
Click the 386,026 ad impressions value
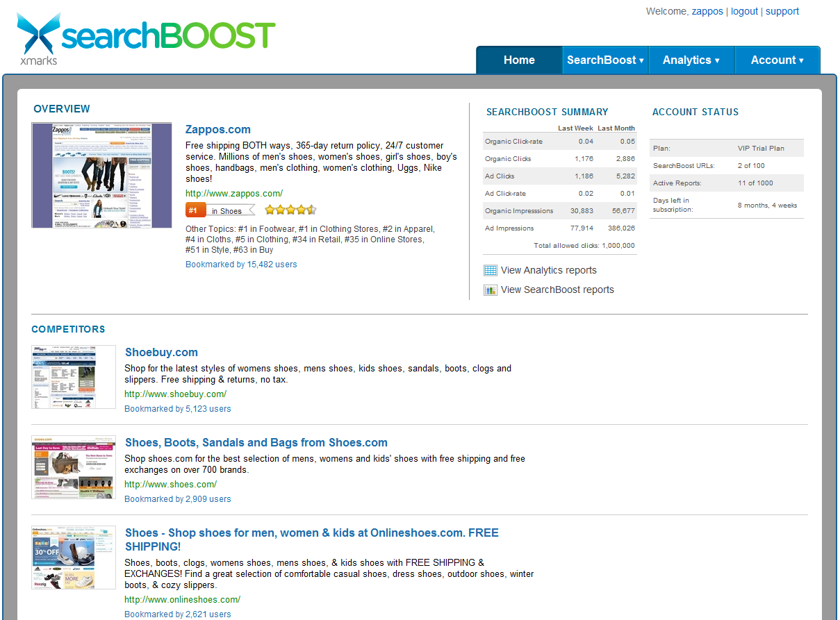[621, 228]
